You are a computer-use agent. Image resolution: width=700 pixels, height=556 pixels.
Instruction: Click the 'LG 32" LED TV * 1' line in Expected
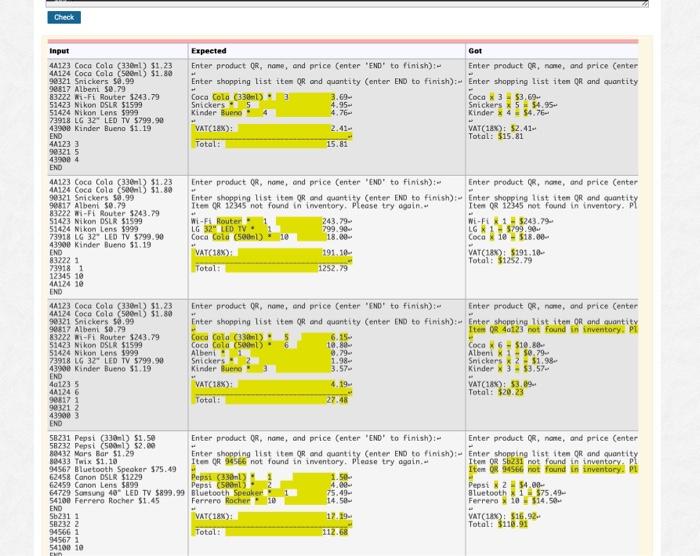pos(271,229)
